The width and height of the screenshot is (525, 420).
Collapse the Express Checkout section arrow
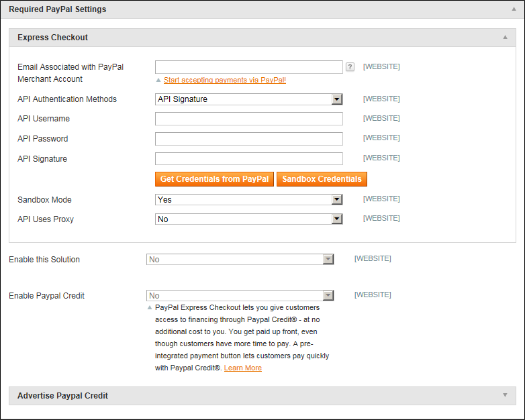click(505, 37)
